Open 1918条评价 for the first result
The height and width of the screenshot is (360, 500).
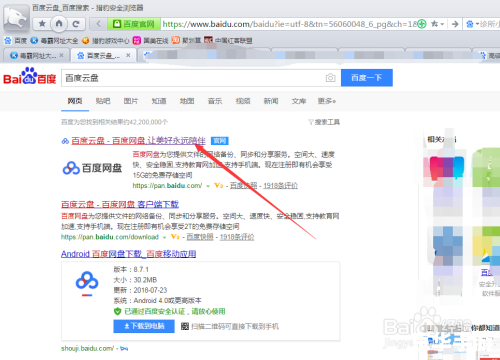pyautogui.click(x=280, y=186)
